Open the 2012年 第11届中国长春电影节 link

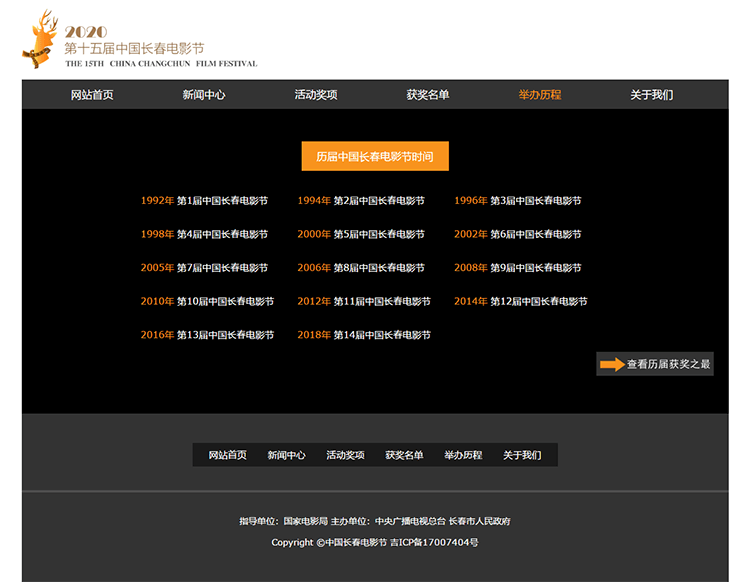[x=364, y=301]
